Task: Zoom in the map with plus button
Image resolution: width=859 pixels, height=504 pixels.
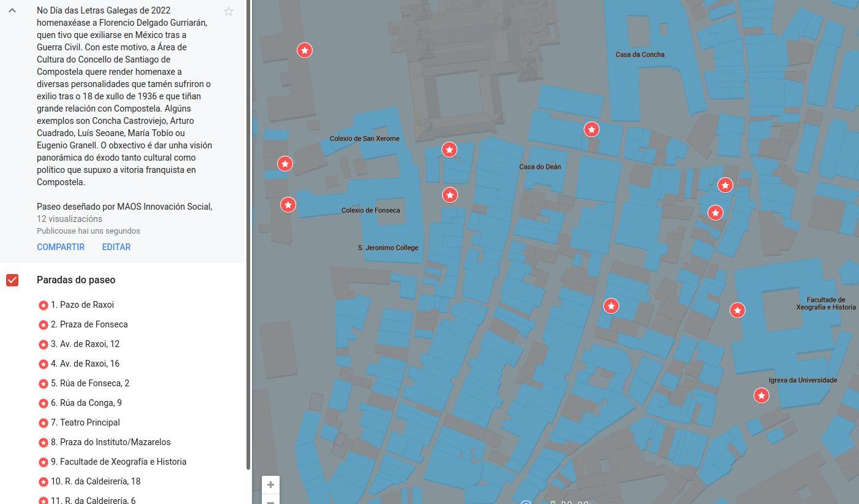Action: coord(270,485)
